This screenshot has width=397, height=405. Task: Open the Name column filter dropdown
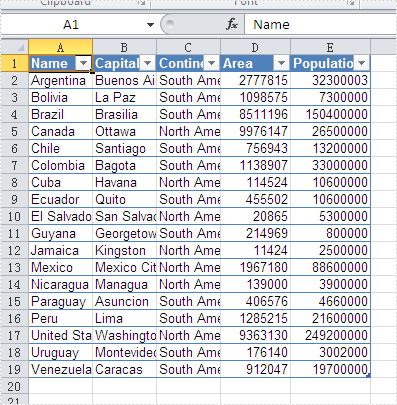click(x=83, y=63)
